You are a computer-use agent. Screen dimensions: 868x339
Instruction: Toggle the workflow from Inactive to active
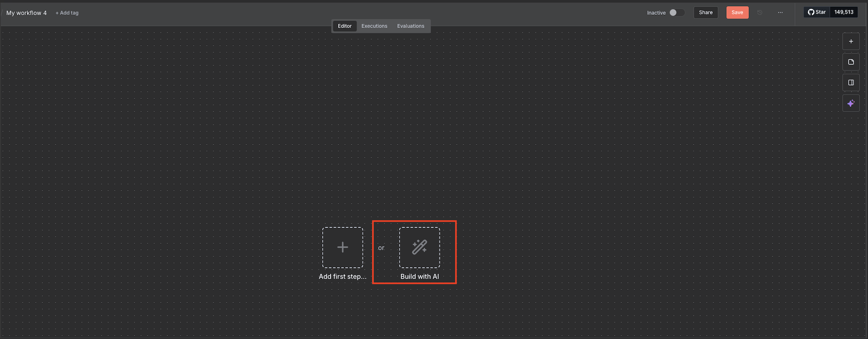(x=676, y=13)
